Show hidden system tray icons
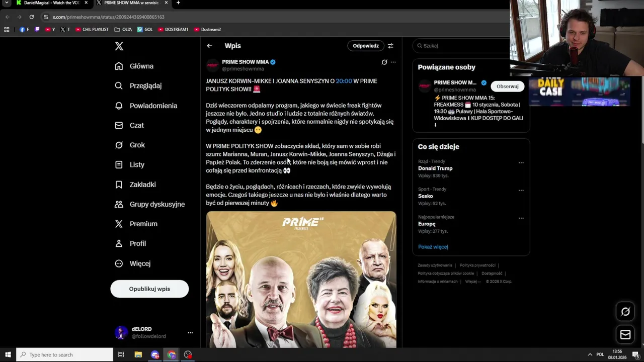This screenshot has width=644, height=362. 590,355
